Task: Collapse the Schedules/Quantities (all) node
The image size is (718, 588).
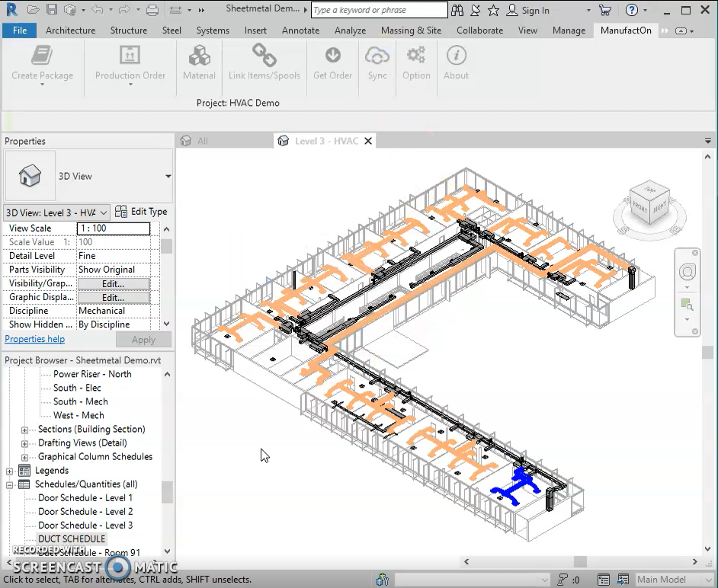Action: click(x=10, y=484)
